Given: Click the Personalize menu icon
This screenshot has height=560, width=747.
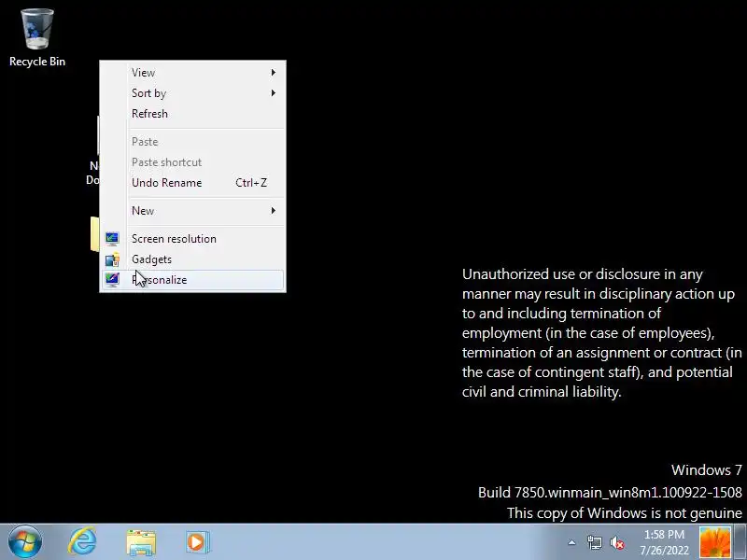Looking at the screenshot, I should point(112,279).
